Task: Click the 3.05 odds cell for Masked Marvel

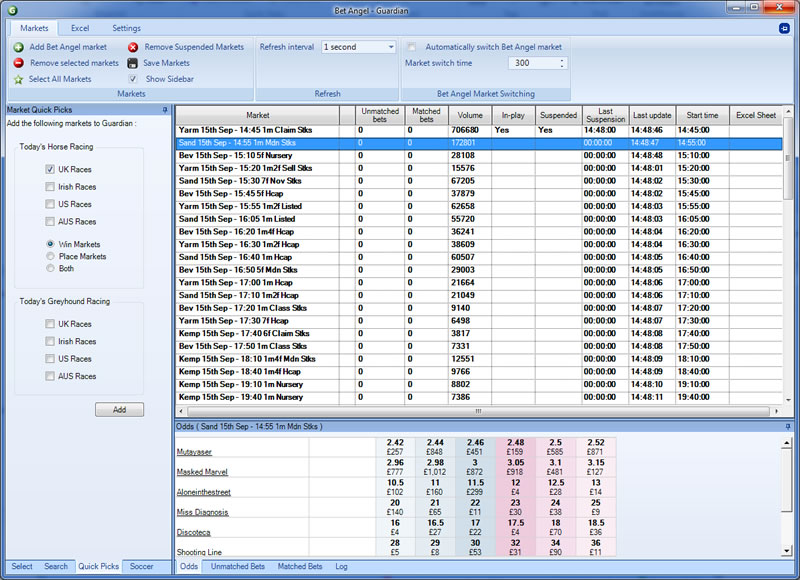Action: click(x=515, y=467)
